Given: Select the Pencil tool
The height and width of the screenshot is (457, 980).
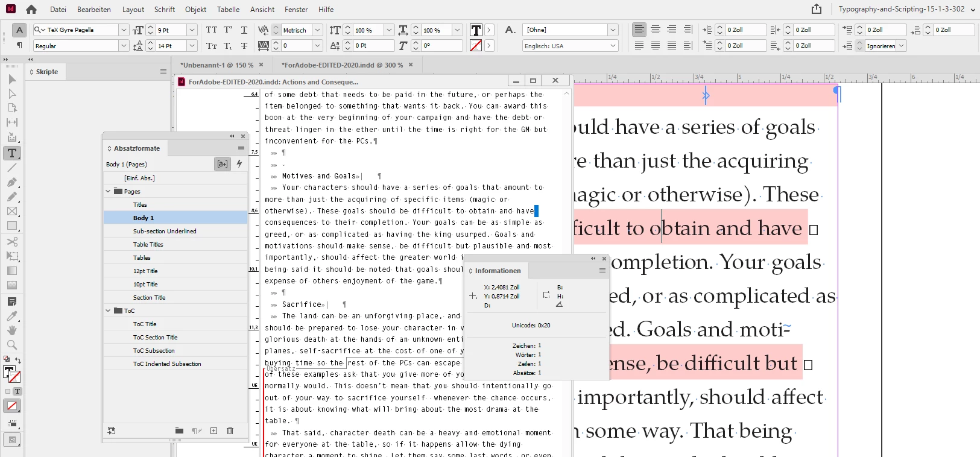Looking at the screenshot, I should click(12, 197).
